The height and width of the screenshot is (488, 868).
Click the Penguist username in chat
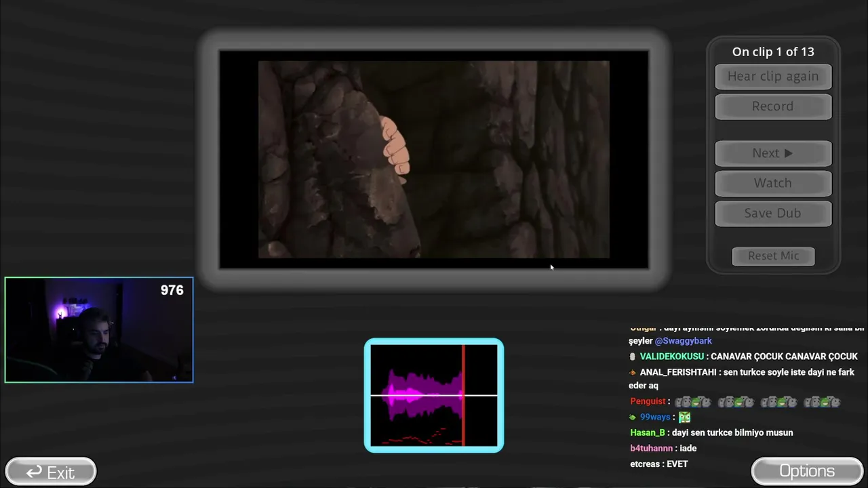pos(648,401)
